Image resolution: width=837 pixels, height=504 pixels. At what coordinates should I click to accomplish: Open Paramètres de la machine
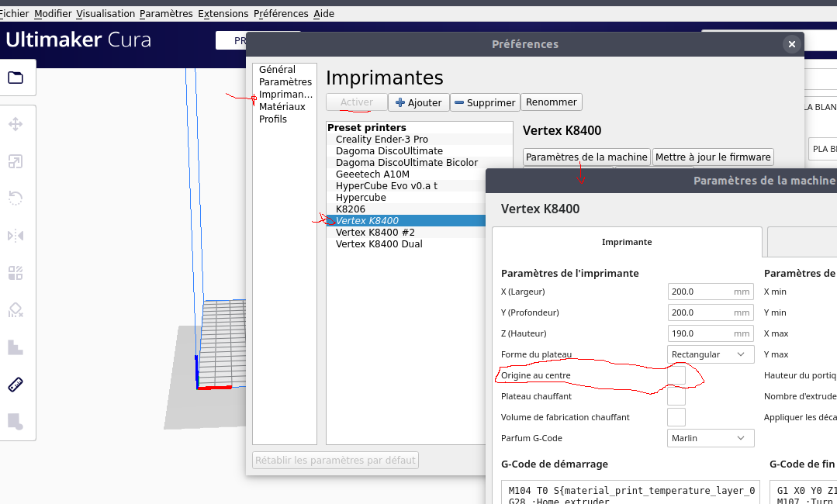[586, 157]
